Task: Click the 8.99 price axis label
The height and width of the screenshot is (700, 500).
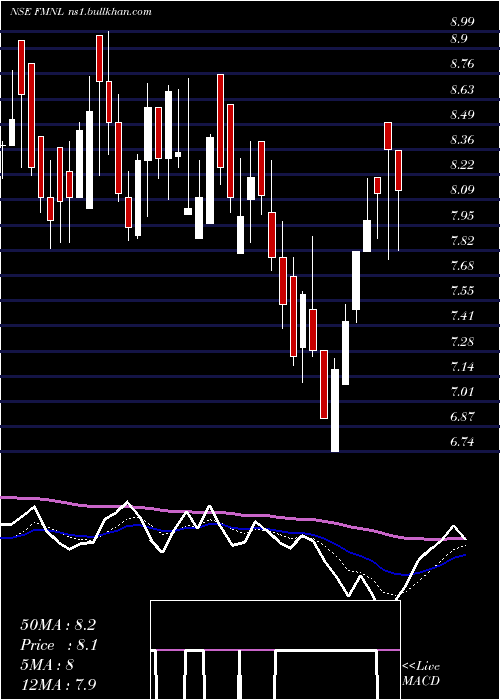Action: (462, 22)
